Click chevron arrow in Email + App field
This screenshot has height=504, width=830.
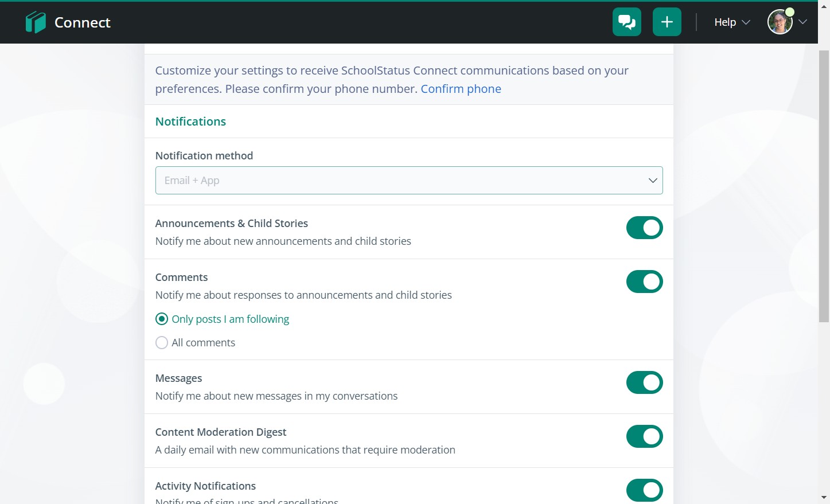point(652,181)
